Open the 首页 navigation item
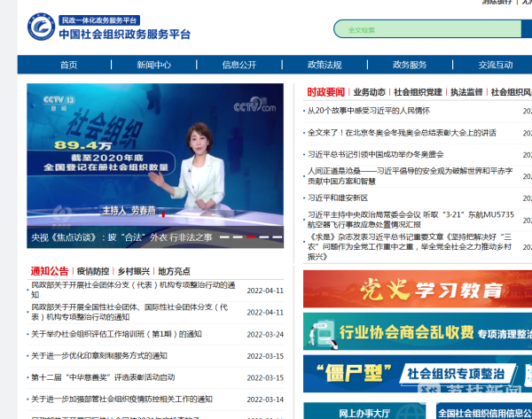Screen dimensions: 532x419 point(68,65)
